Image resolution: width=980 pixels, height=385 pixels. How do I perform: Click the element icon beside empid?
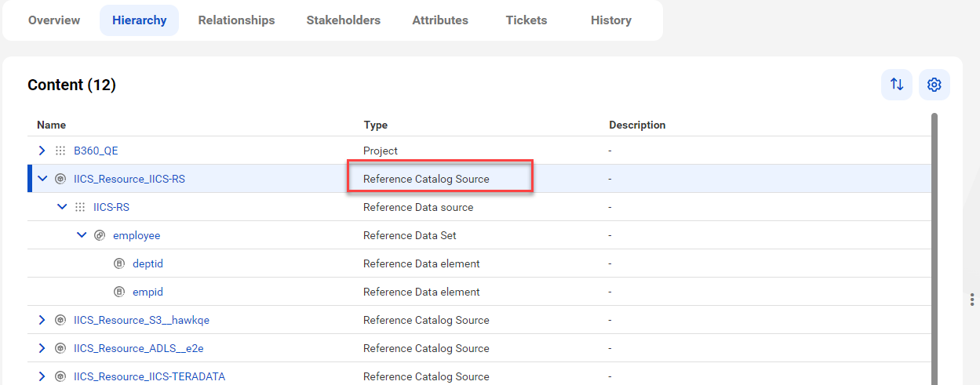tap(119, 292)
